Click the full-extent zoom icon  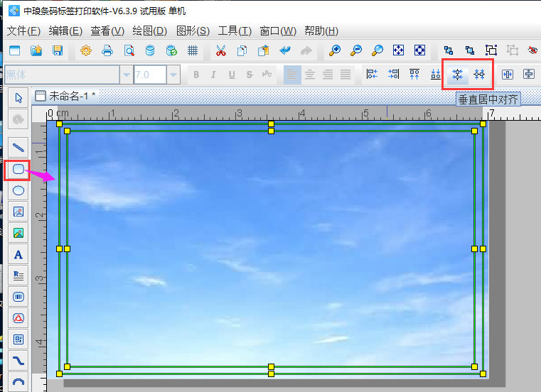(419, 50)
